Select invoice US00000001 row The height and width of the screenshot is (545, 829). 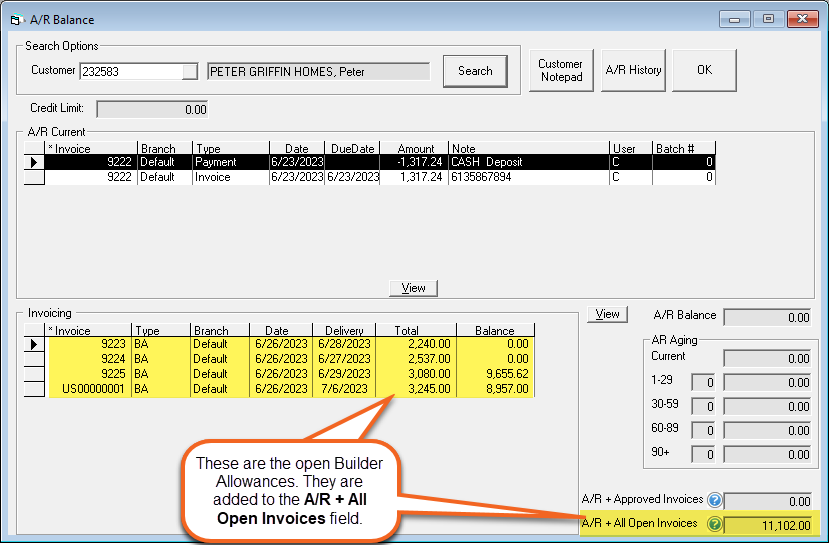pos(89,389)
